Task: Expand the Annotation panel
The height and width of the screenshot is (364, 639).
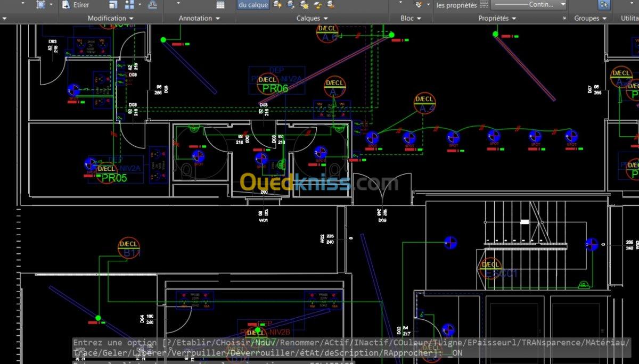Action: coord(200,18)
